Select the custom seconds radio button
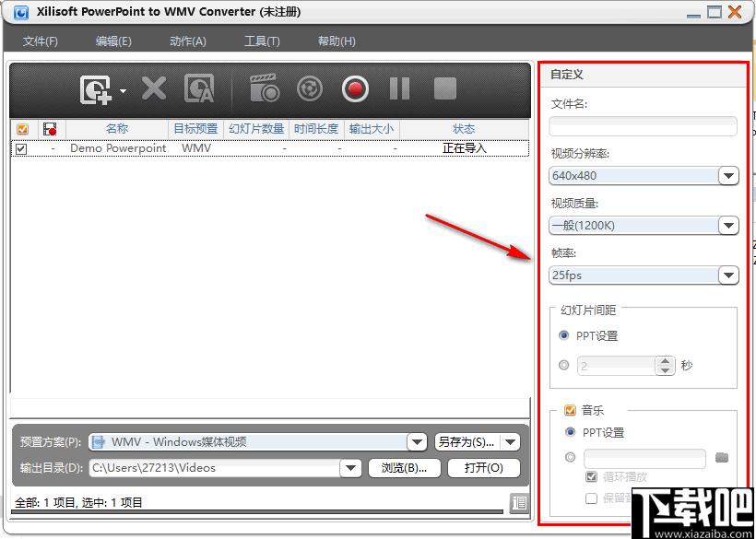The height and width of the screenshot is (539, 756). pos(563,366)
